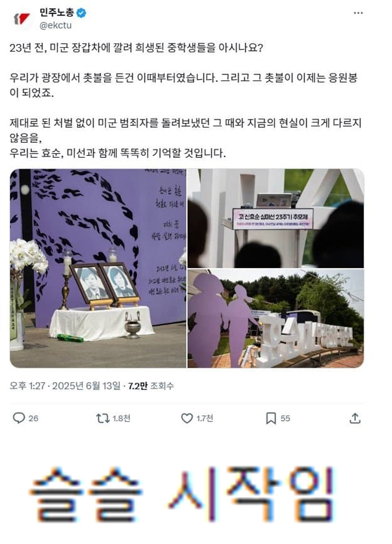
Task: Like the tweet with the heart icon
Action: (187, 418)
